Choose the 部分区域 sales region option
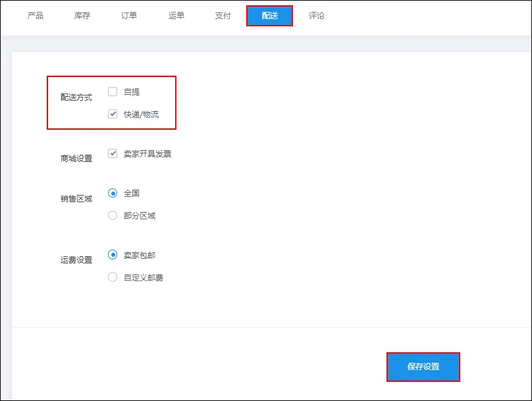The height and width of the screenshot is (401, 532). (x=113, y=215)
